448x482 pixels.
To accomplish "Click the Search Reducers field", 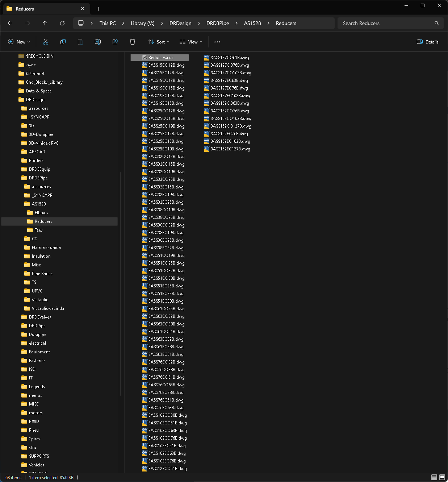I will pyautogui.click(x=388, y=23).
